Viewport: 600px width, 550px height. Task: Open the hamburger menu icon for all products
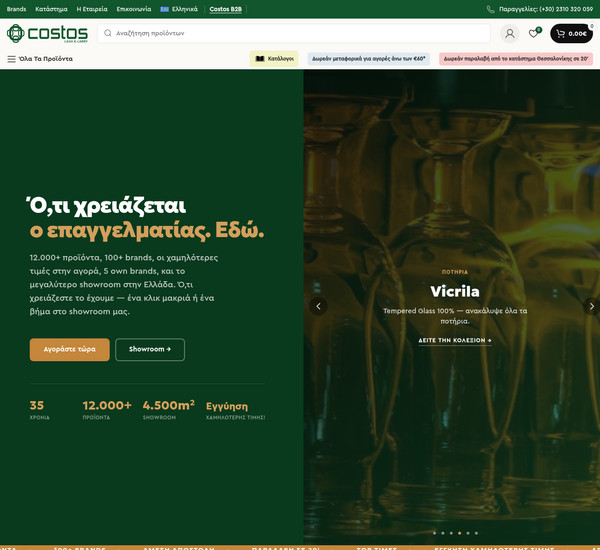[x=11, y=59]
